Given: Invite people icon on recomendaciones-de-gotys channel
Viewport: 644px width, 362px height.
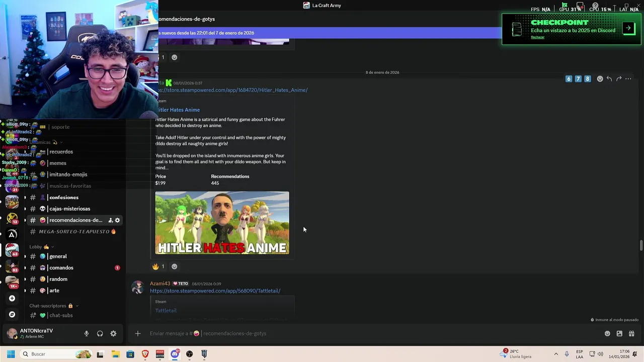Looking at the screenshot, I should click(x=110, y=220).
